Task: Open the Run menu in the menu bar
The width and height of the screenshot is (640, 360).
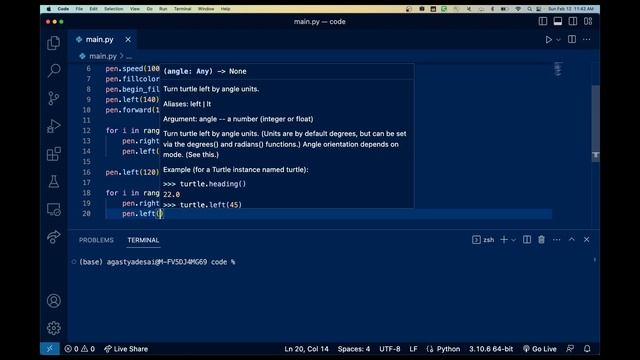Action: coord(163,9)
